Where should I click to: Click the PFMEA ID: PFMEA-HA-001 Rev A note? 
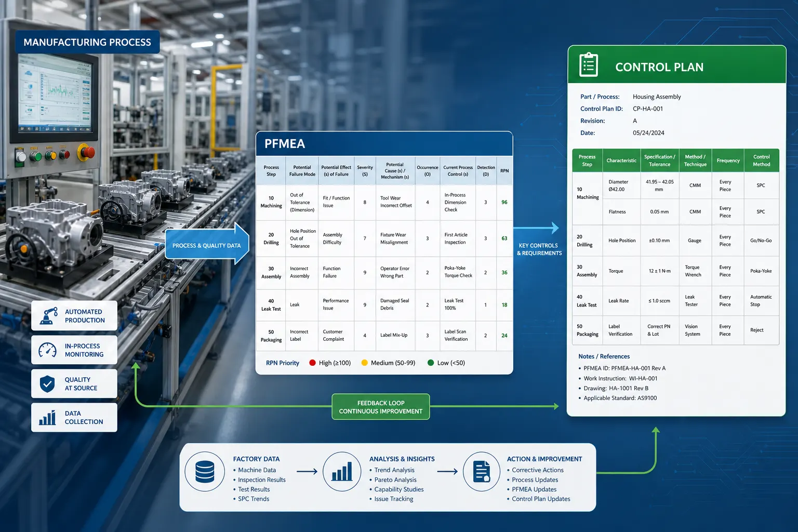click(624, 368)
